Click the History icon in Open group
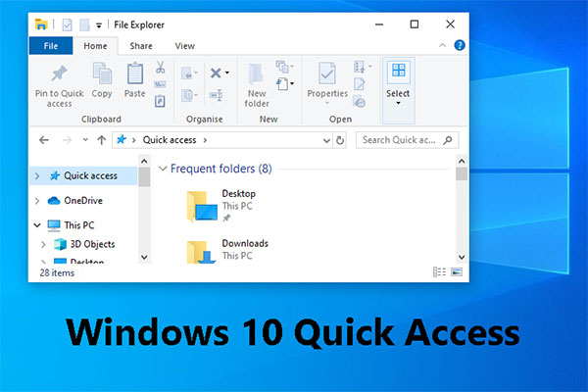The height and width of the screenshot is (392, 588). 360,102
